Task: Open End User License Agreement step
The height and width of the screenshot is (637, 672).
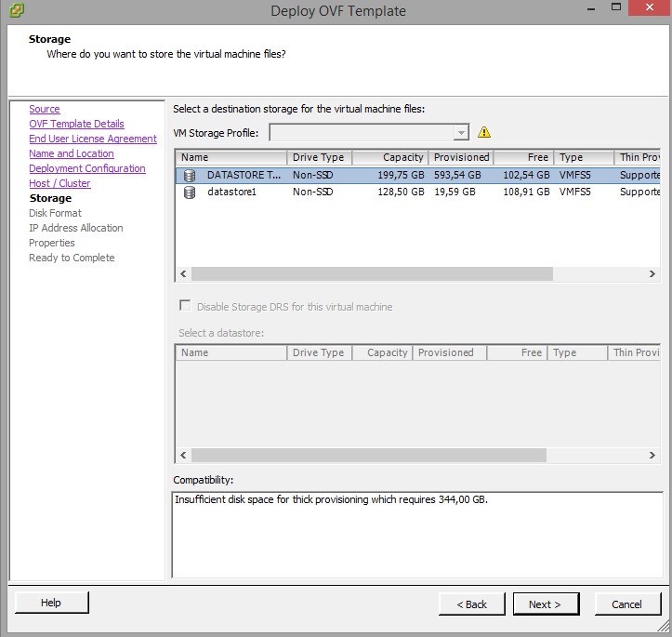Action: [93, 139]
